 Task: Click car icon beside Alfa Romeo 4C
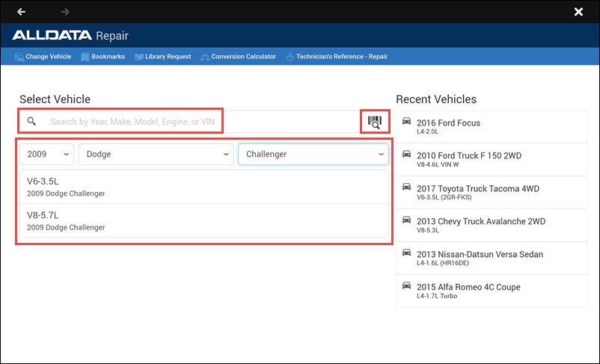click(406, 286)
